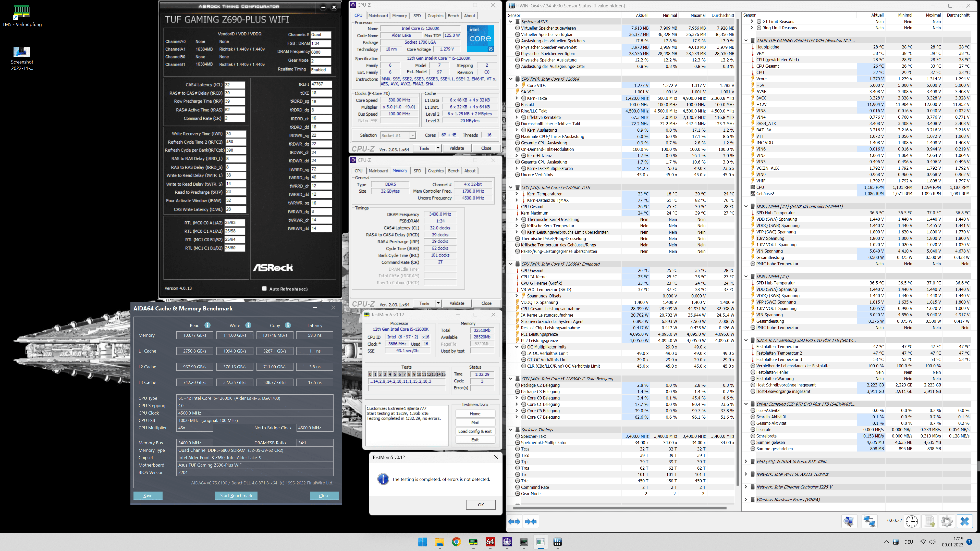Start HWiNFO logging via document-plus icon
The width and height of the screenshot is (980, 551).
pyautogui.click(x=929, y=521)
